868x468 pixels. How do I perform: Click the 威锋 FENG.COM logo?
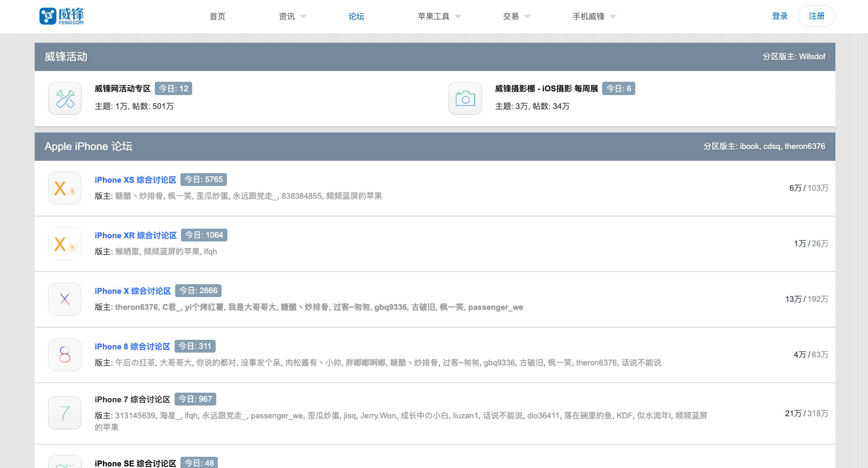61,16
